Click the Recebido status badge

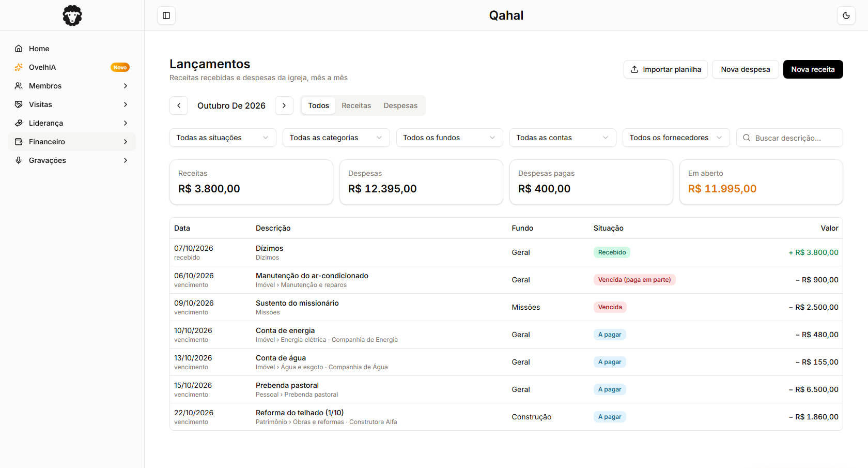pos(612,252)
